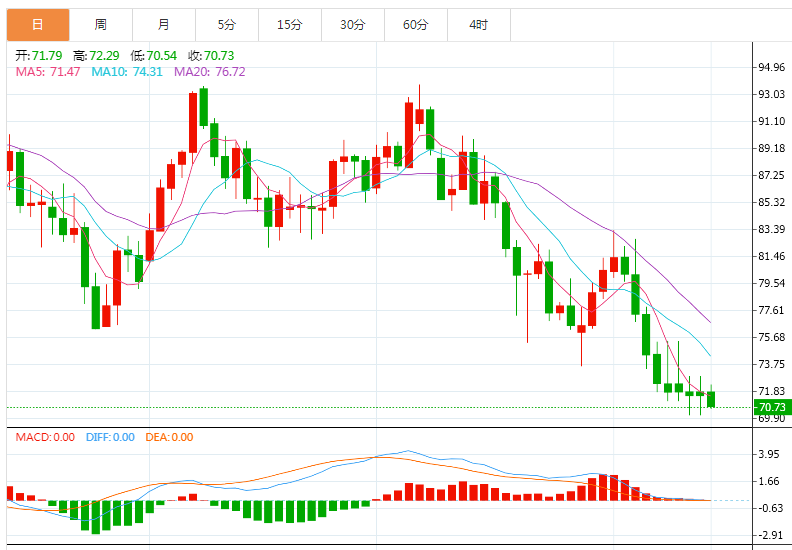The width and height of the screenshot is (792, 550).
Task: Click the 81.46 price axis label
Action: point(772,256)
